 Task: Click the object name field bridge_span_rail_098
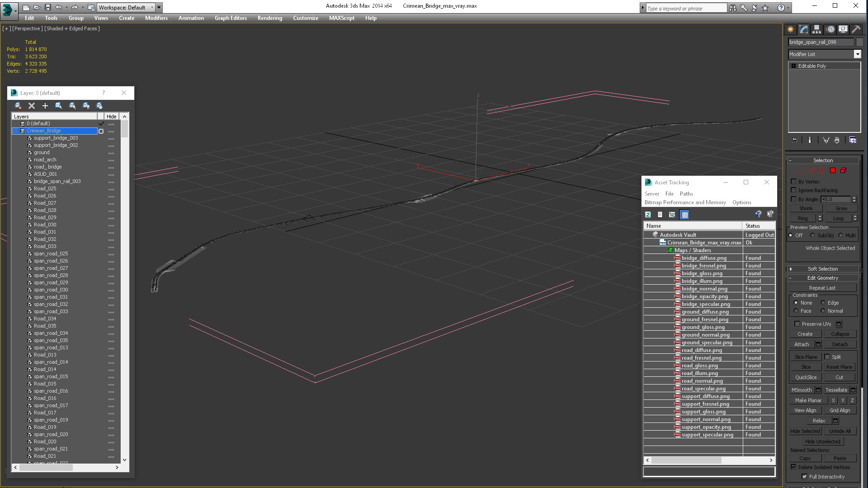tap(821, 42)
